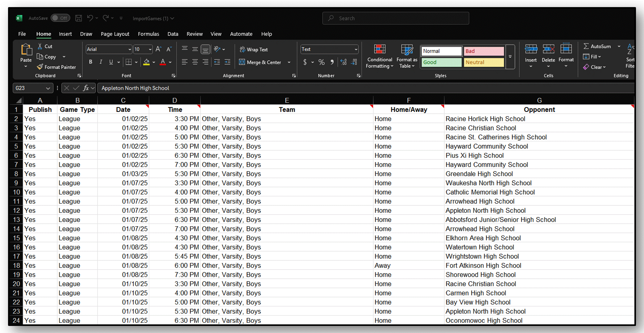Open Format as Table gallery
This screenshot has width=644, height=333.
coord(407,56)
